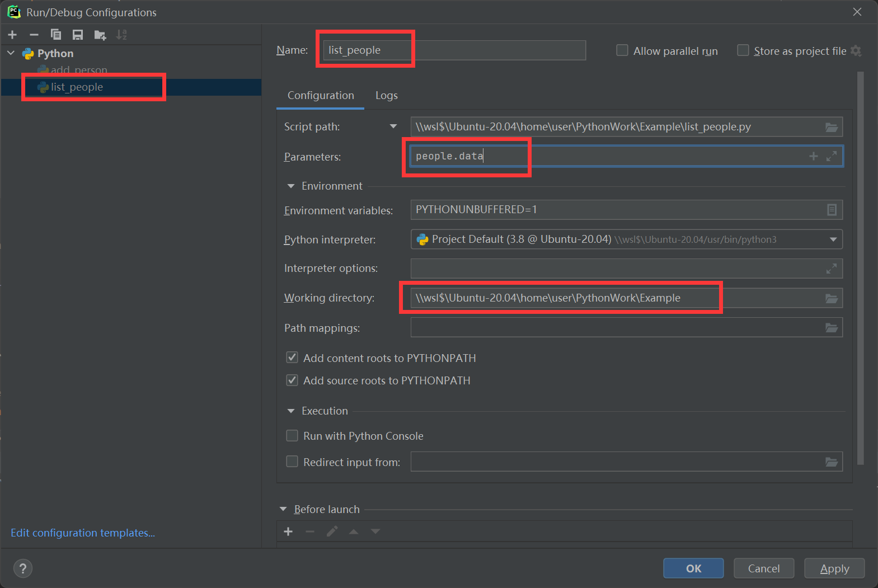The image size is (878, 588).
Task: Open path mappings editor
Action: tap(832, 328)
